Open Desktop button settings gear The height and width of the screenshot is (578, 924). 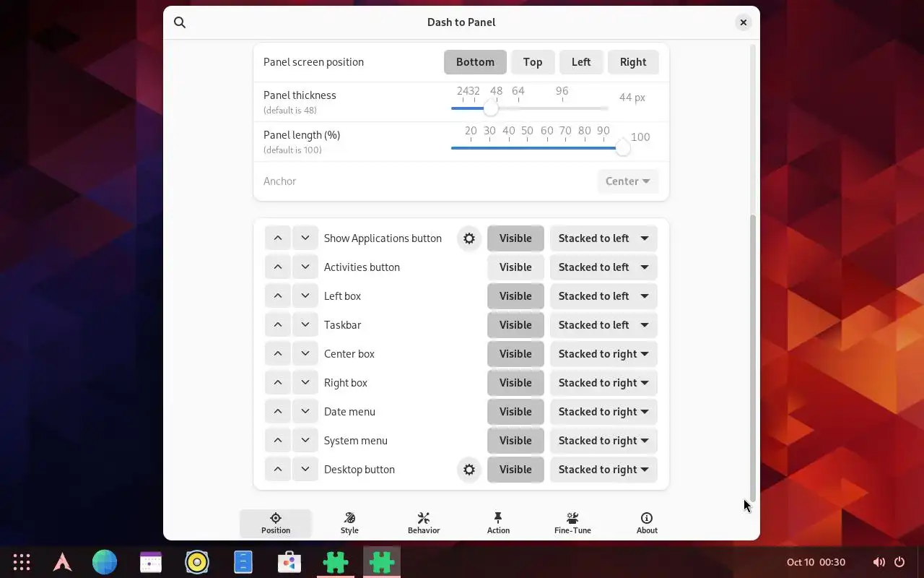(469, 470)
